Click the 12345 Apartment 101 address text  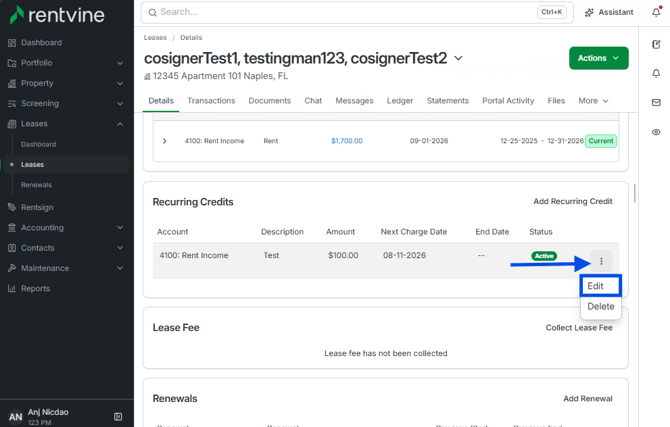220,76
